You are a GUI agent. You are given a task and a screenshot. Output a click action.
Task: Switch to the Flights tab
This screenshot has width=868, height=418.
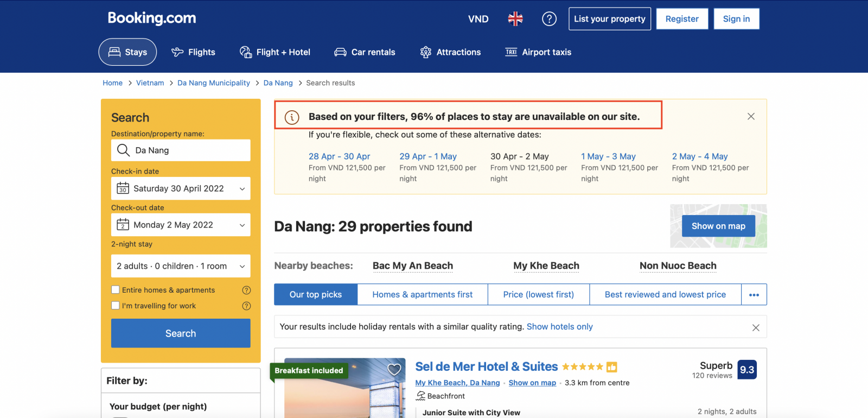pyautogui.click(x=193, y=52)
